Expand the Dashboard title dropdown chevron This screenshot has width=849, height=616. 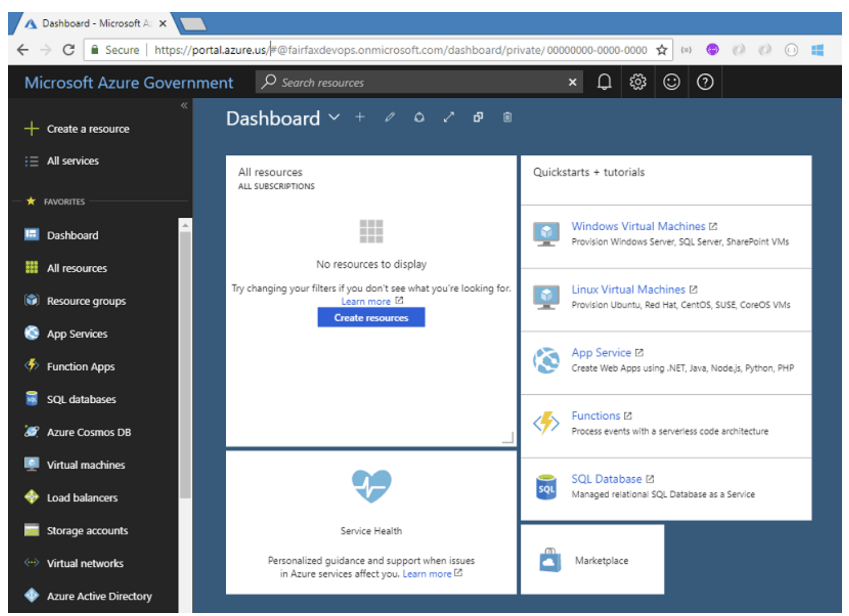pyautogui.click(x=334, y=117)
